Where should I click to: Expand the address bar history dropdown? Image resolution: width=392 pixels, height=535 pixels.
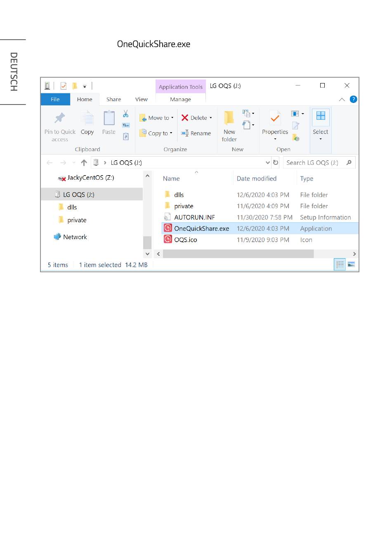click(x=268, y=163)
